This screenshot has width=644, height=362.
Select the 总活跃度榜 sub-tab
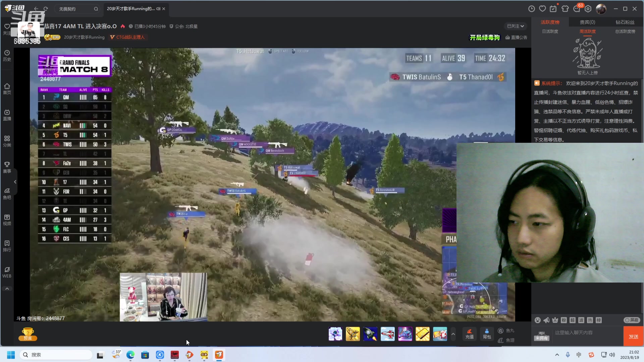[625, 31]
